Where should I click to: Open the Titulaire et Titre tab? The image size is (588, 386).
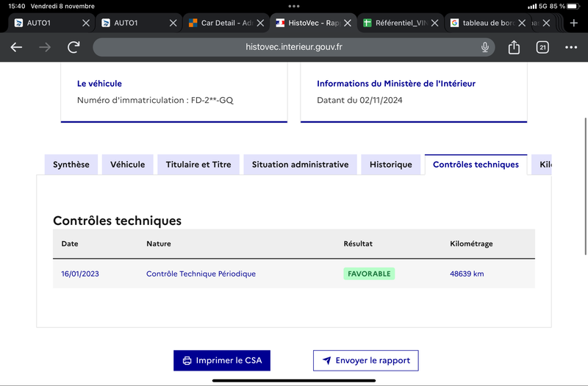(x=198, y=164)
